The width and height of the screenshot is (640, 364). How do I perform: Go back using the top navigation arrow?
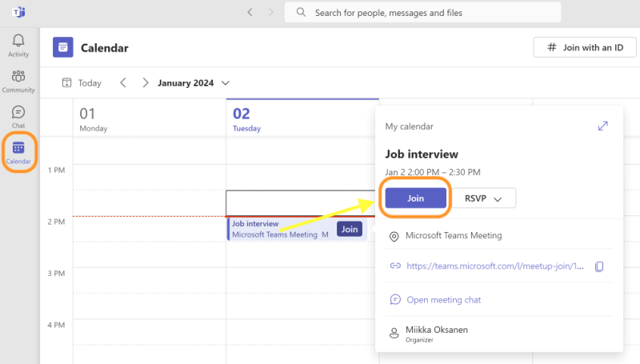point(250,13)
